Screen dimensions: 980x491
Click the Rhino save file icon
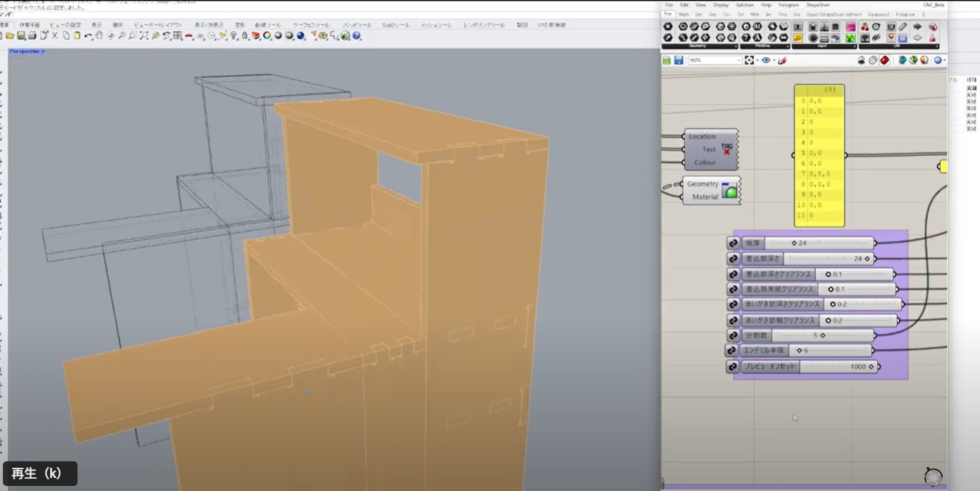coord(21,36)
